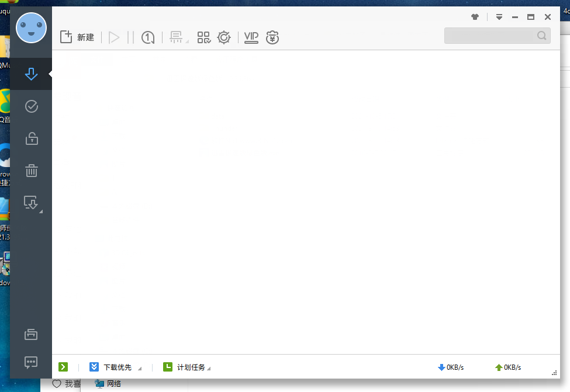Maximize the download manager window
The height and width of the screenshot is (392, 570).
coord(531,17)
